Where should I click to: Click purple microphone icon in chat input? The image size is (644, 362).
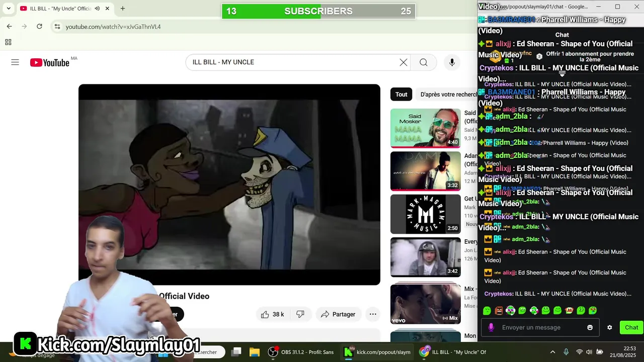[x=491, y=327]
